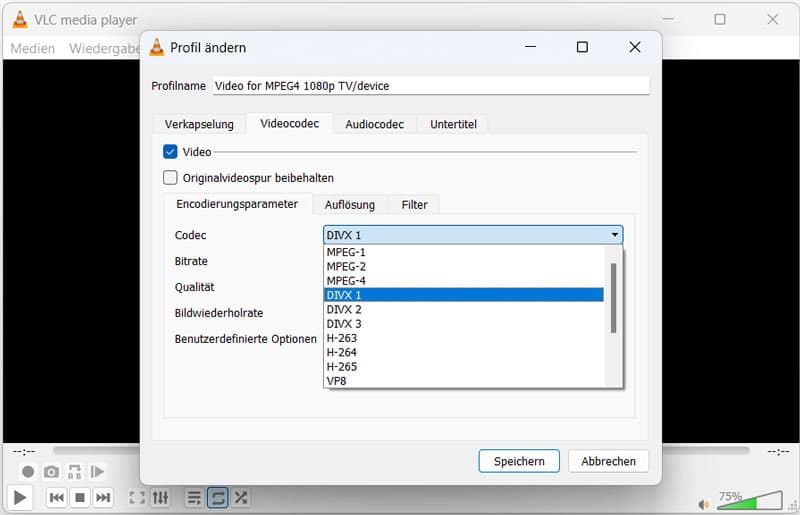Image resolution: width=800 pixels, height=515 pixels.
Task: Show the playlist icon
Action: click(194, 497)
